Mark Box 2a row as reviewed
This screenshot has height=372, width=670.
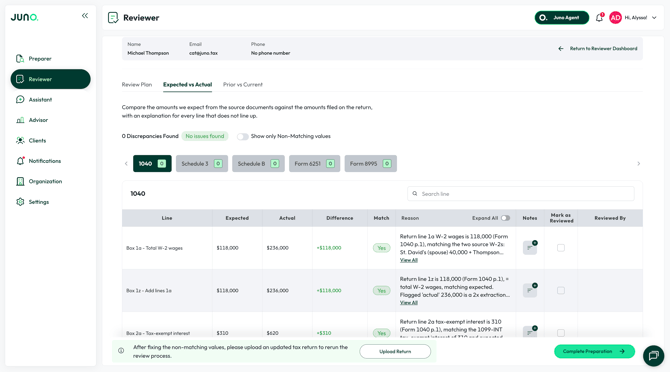click(561, 333)
